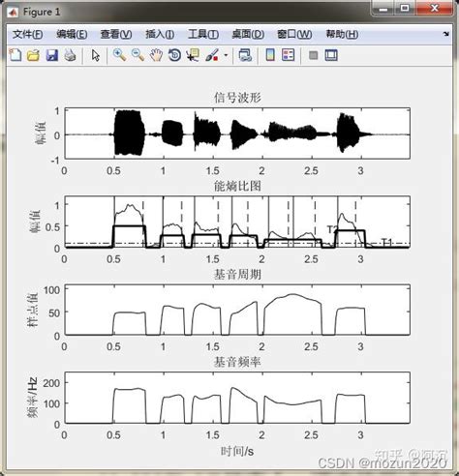Print the figure with the printer icon
Viewport: 459px width, 476px height.
coord(70,55)
